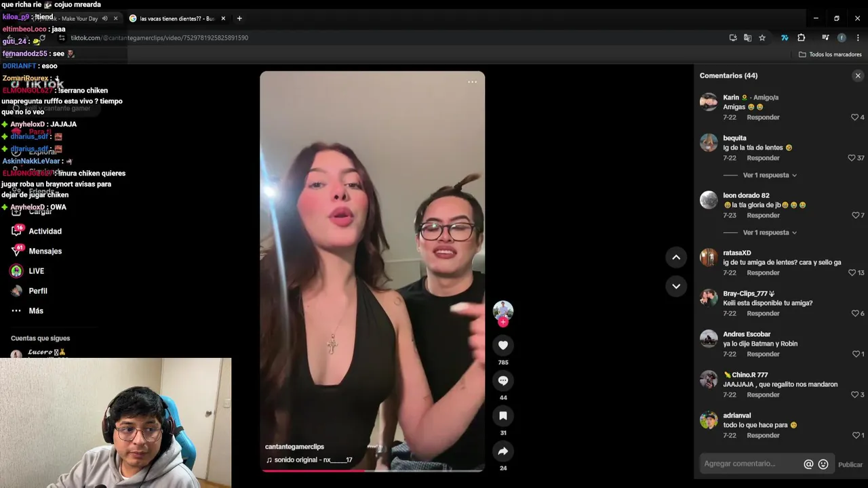Click the cantantegamerclips username on video
The width and height of the screenshot is (868, 488).
coord(294,447)
